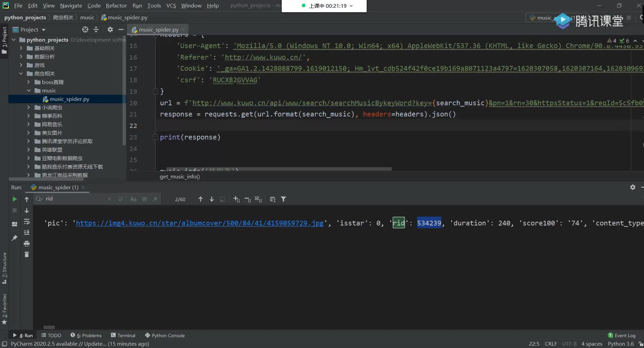The width and height of the screenshot is (644, 348).
Task: Collapse the music folder
Action: pyautogui.click(x=28, y=90)
